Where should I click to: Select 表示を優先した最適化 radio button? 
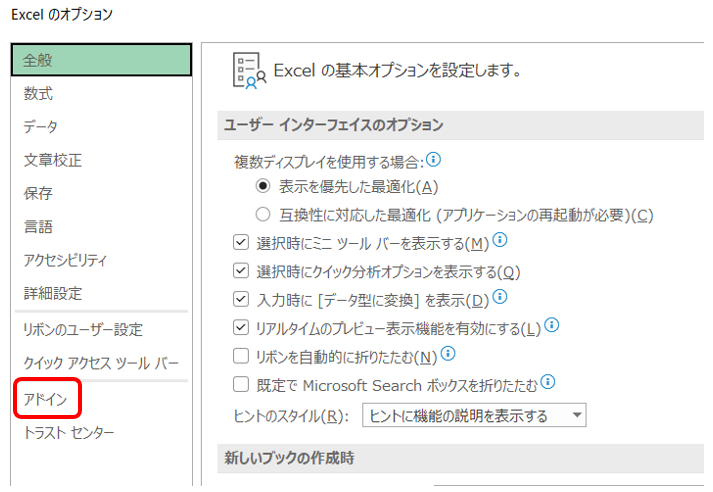point(263,186)
